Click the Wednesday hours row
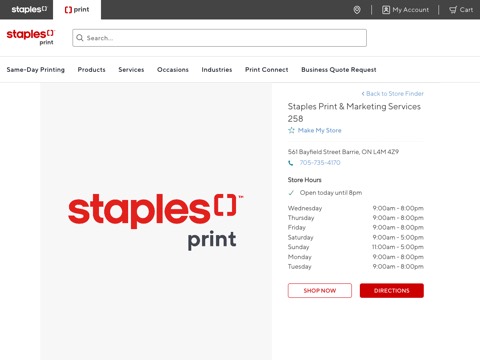Viewport: 480px width, 360px height. (356, 208)
